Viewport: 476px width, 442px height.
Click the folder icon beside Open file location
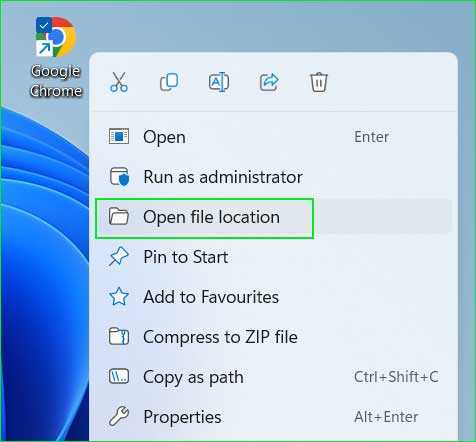coord(119,217)
